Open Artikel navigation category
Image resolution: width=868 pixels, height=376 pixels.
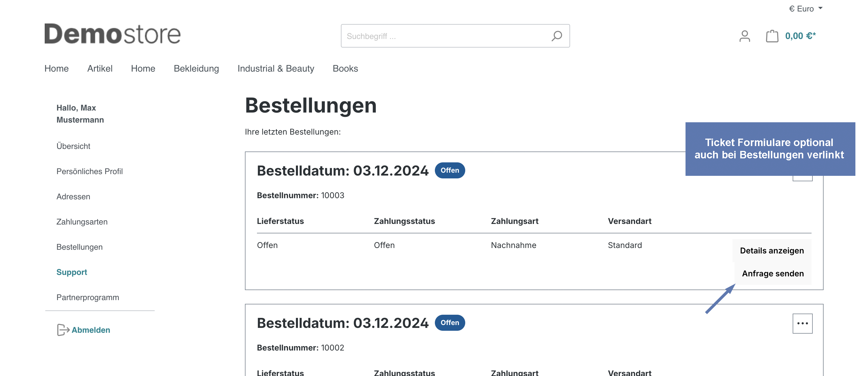tap(100, 68)
